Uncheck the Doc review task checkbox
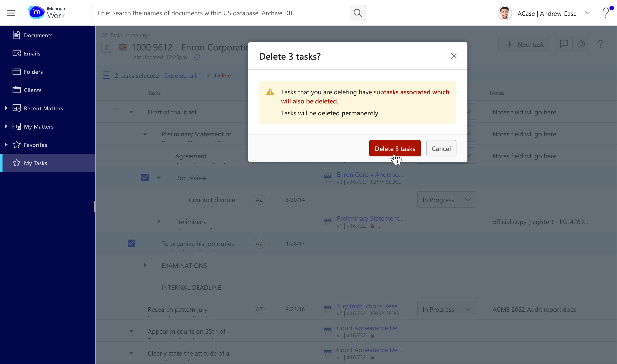Image resolution: width=617 pixels, height=364 pixels. point(145,177)
